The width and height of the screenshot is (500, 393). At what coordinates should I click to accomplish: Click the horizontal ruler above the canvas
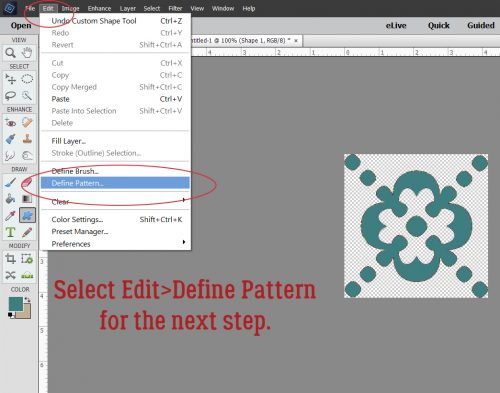click(x=346, y=52)
